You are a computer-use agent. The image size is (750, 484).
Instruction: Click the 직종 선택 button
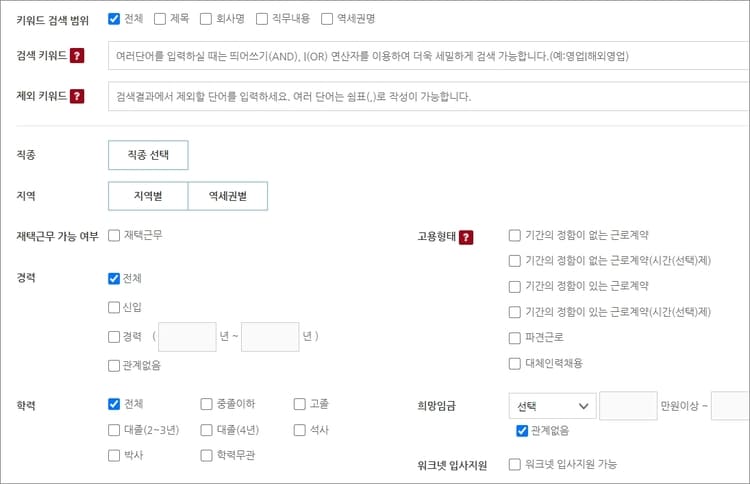point(148,155)
